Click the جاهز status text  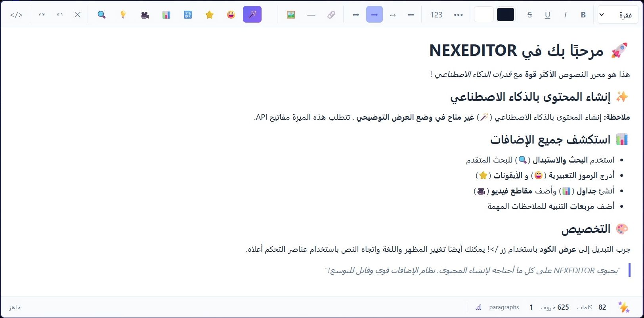tap(15, 307)
